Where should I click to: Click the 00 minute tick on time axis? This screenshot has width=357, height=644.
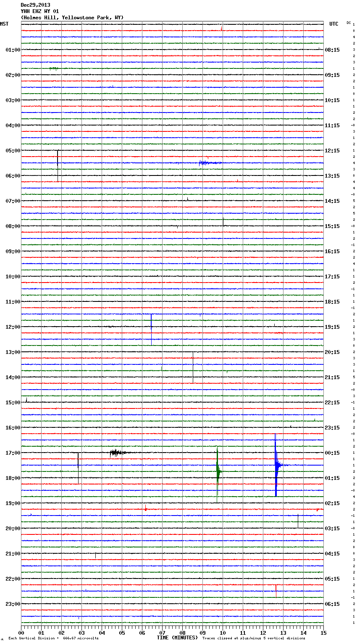(21, 633)
